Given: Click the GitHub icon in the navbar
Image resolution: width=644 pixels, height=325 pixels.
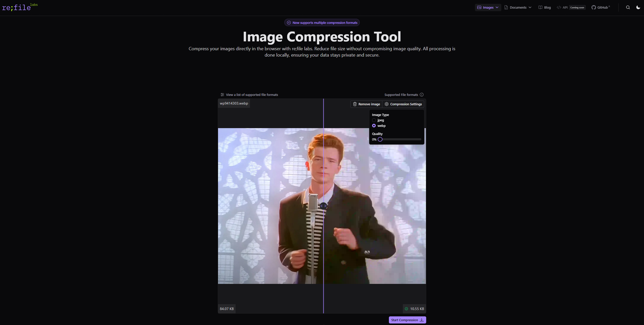Looking at the screenshot, I should (x=593, y=7).
